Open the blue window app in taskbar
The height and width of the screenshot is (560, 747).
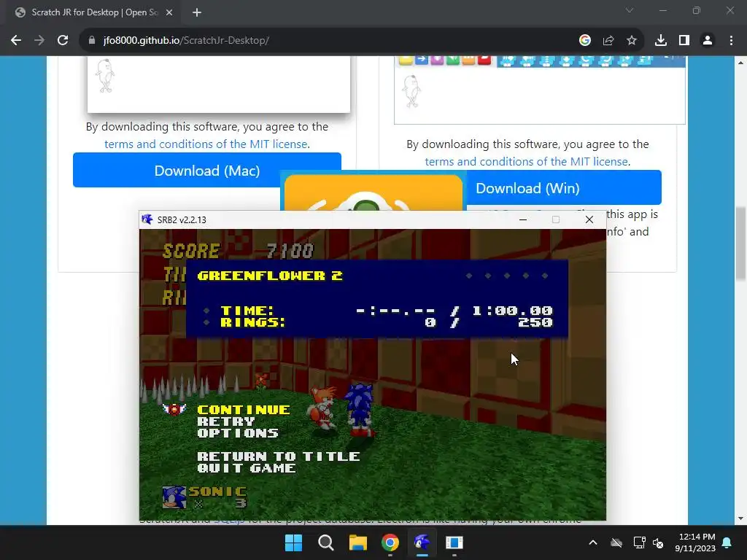pyautogui.click(x=454, y=542)
